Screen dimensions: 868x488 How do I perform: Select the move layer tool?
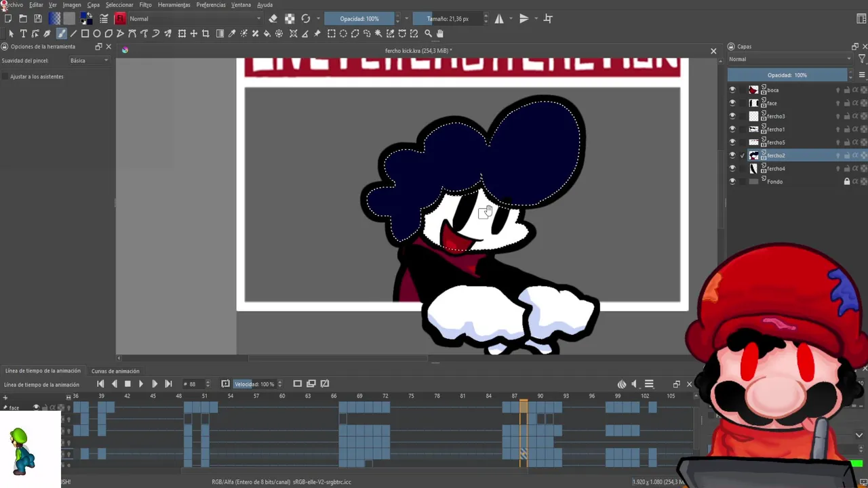(193, 33)
